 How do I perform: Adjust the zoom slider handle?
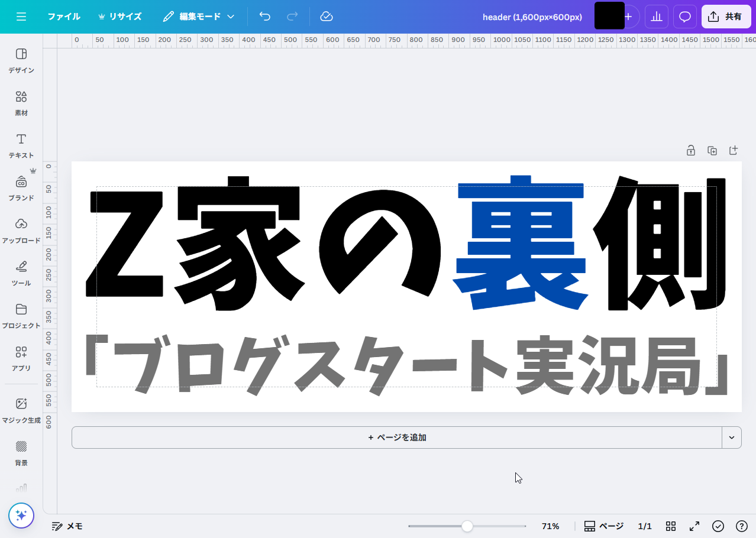click(x=467, y=526)
